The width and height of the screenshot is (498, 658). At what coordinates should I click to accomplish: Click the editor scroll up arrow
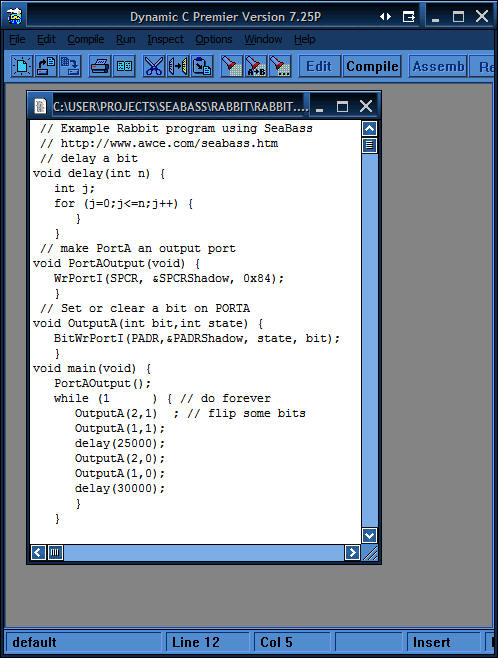pos(369,129)
